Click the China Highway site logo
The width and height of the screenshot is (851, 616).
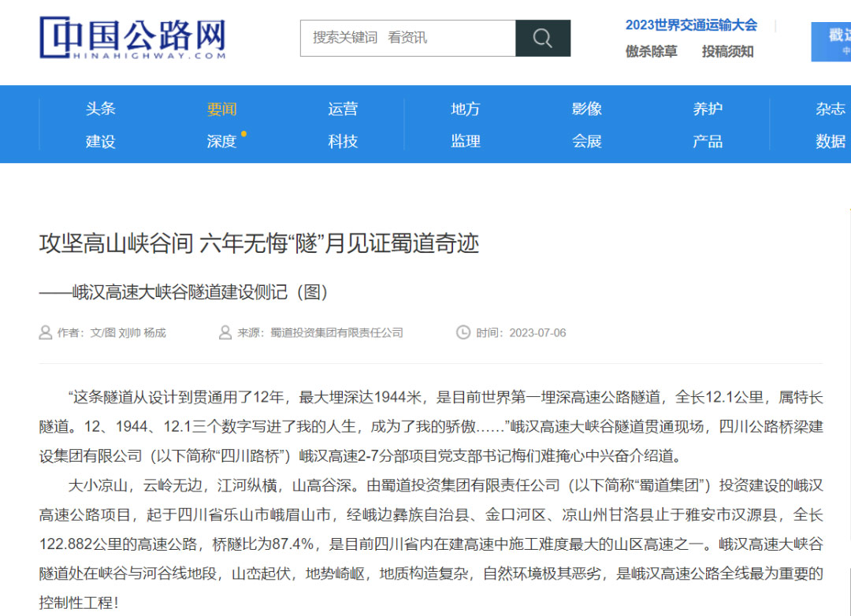(133, 38)
